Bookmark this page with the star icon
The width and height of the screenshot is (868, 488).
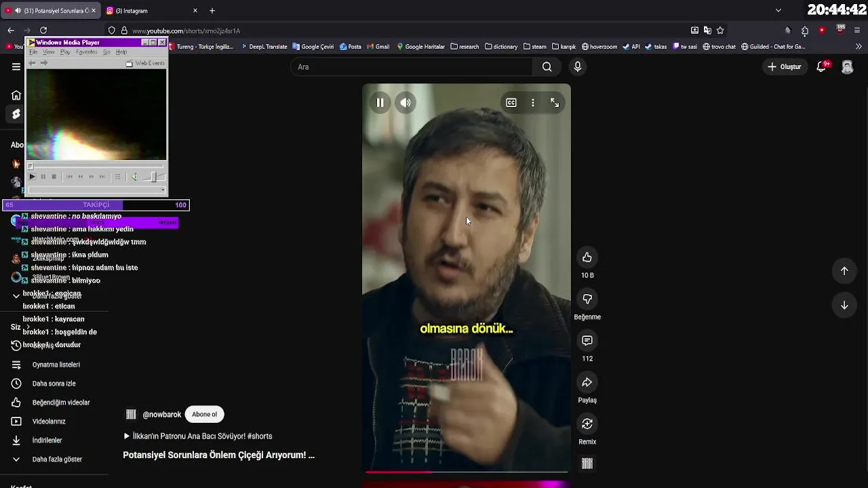720,30
